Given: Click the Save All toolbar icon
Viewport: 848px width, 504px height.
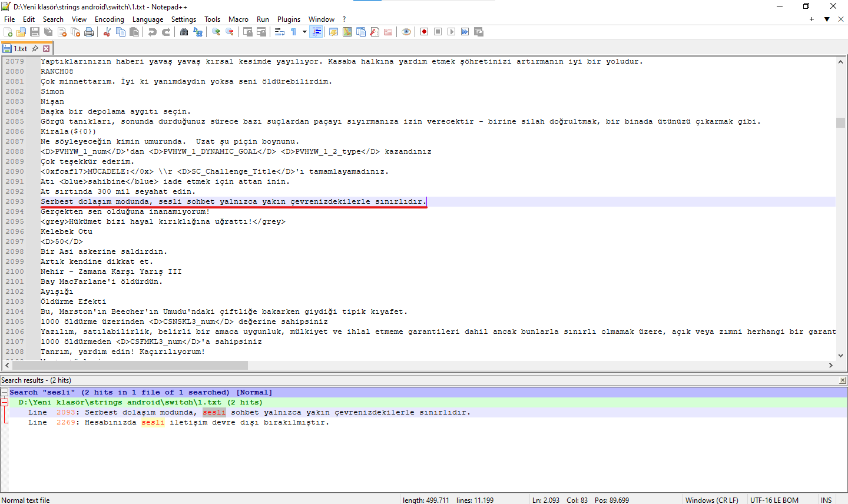Looking at the screenshot, I should pos(48,32).
